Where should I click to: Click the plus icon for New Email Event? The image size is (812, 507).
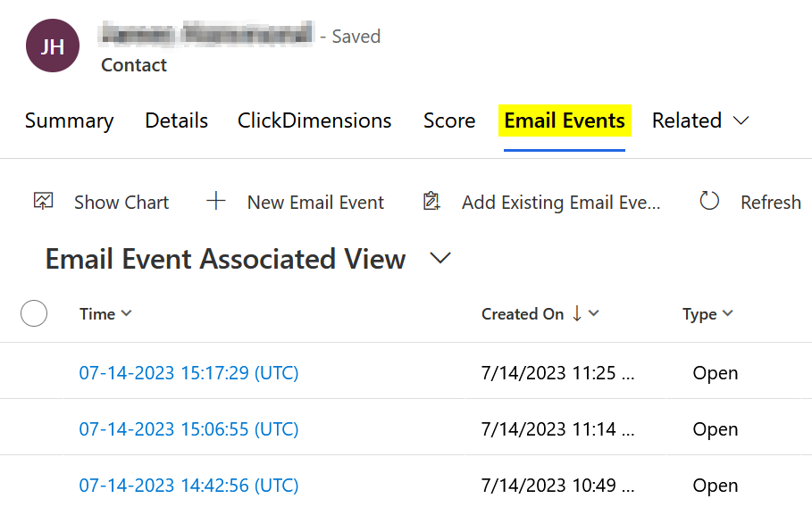[216, 201]
